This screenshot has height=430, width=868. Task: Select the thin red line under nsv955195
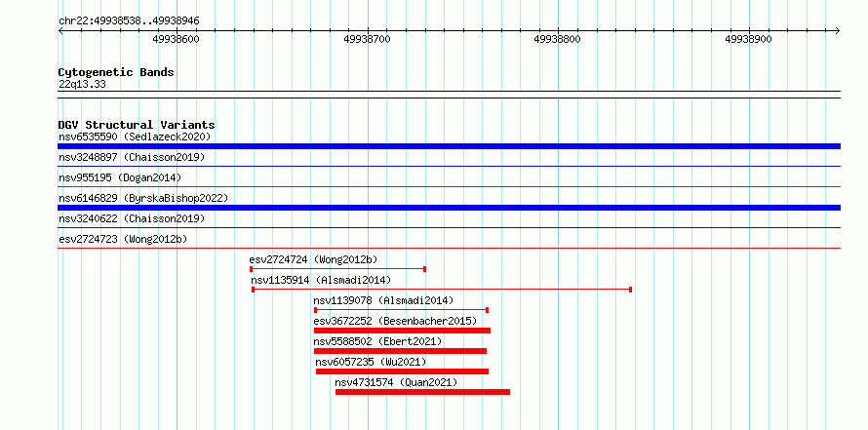pos(449,186)
